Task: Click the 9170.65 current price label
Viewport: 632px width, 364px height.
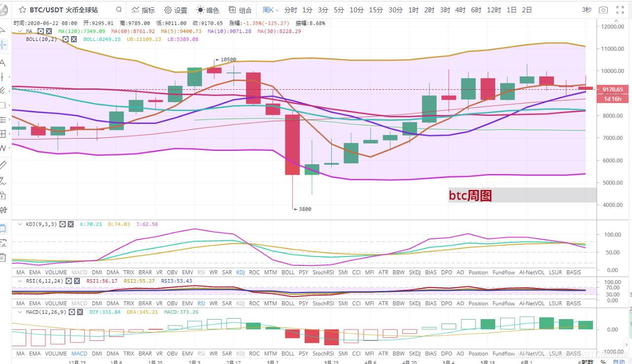Action: coord(612,89)
